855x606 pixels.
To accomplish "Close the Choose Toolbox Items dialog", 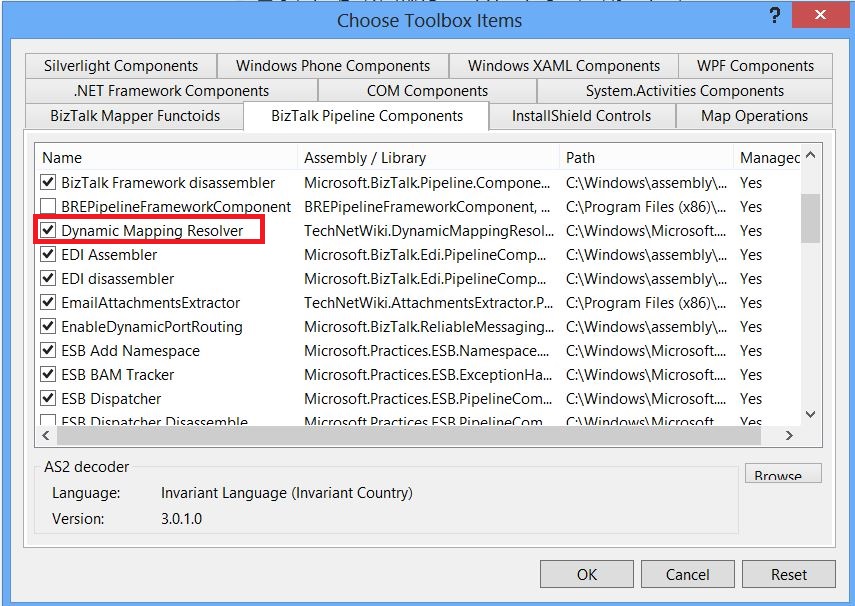I will (820, 15).
